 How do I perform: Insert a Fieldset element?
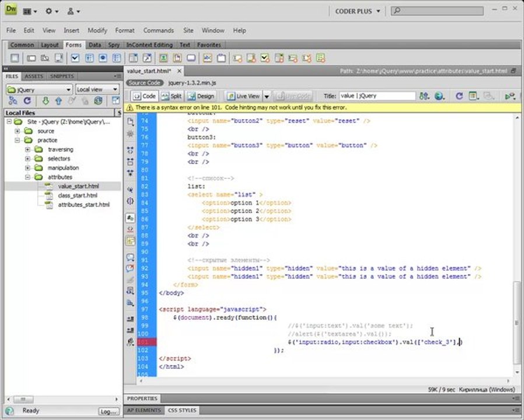tap(221, 58)
